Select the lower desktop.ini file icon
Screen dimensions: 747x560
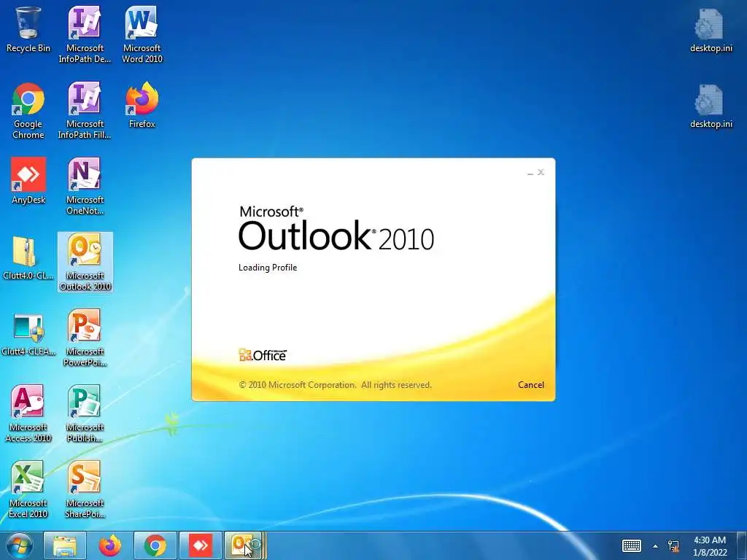(x=711, y=106)
